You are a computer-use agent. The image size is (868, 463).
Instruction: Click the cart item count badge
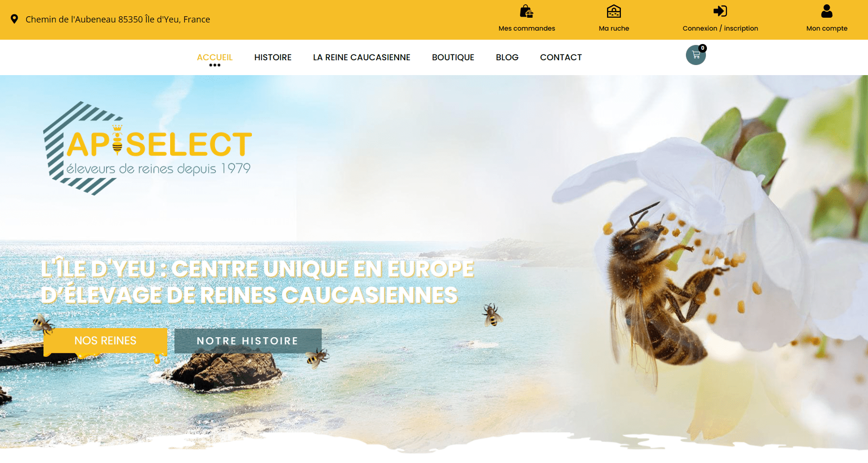pyautogui.click(x=703, y=48)
